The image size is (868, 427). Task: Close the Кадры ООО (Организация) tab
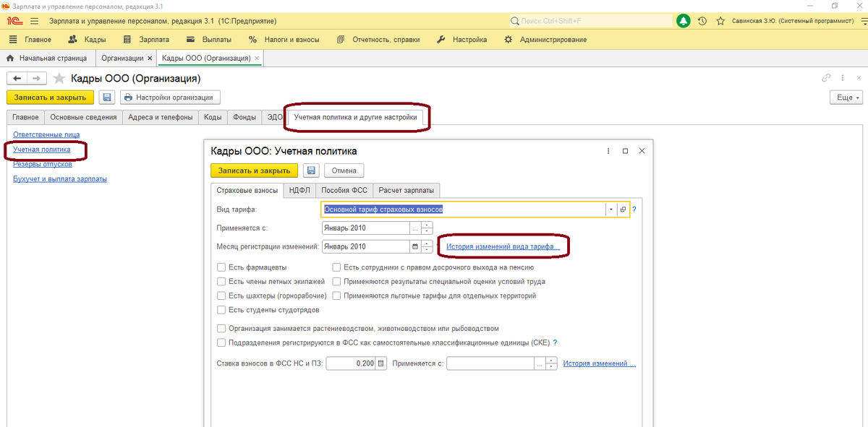[257, 58]
